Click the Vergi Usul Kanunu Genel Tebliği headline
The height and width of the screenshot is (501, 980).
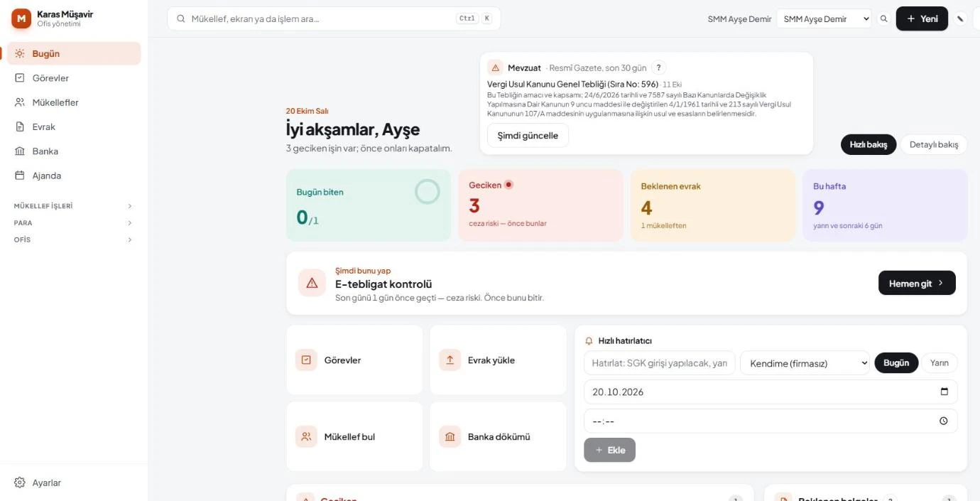(572, 84)
